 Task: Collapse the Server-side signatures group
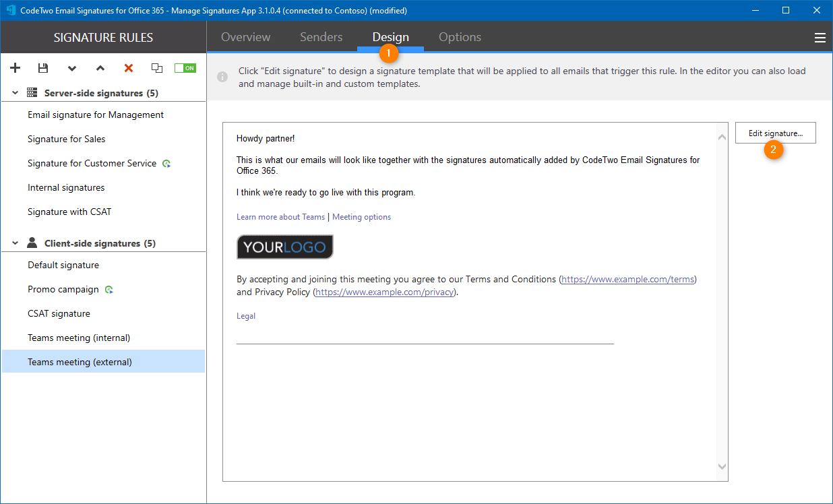[15, 93]
